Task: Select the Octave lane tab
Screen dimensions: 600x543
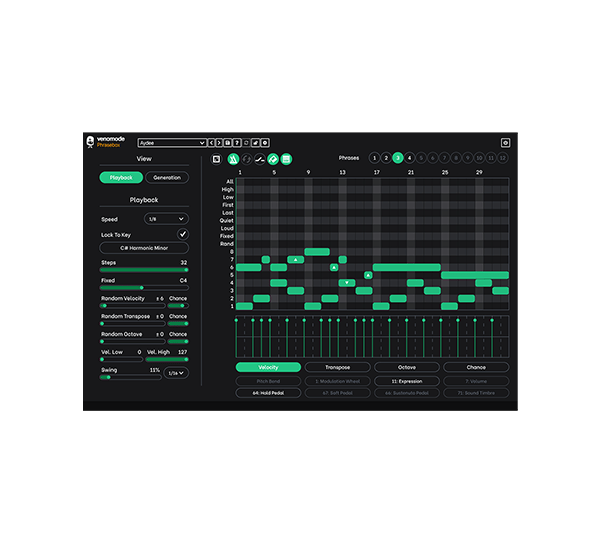Action: click(x=407, y=367)
